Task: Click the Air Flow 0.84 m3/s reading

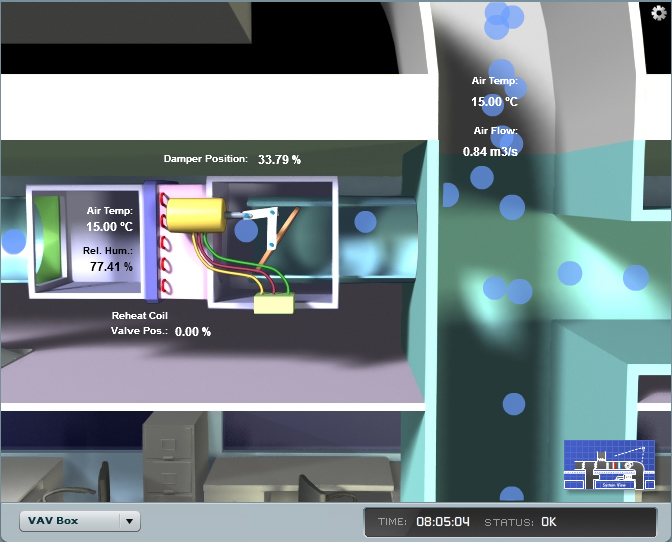Action: (490, 152)
